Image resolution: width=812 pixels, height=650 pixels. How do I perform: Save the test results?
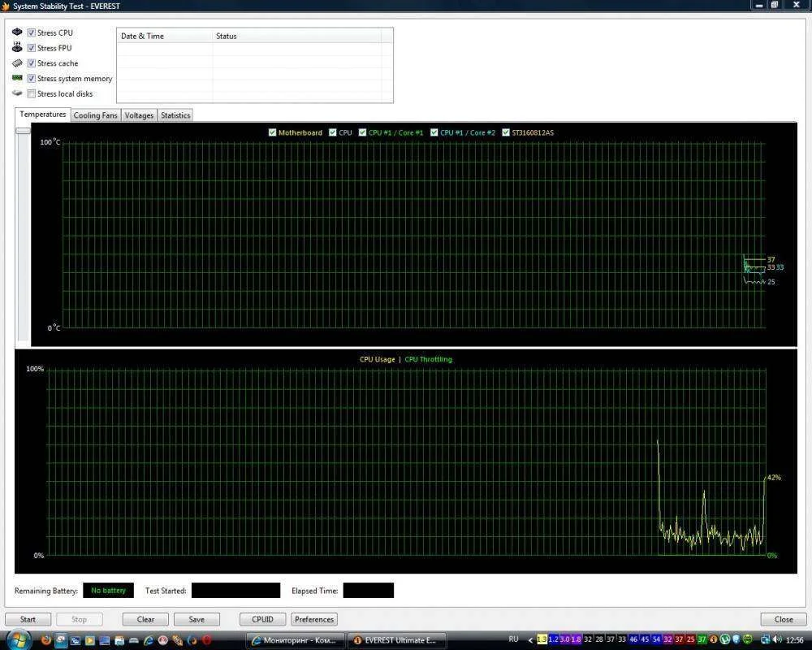[197, 619]
